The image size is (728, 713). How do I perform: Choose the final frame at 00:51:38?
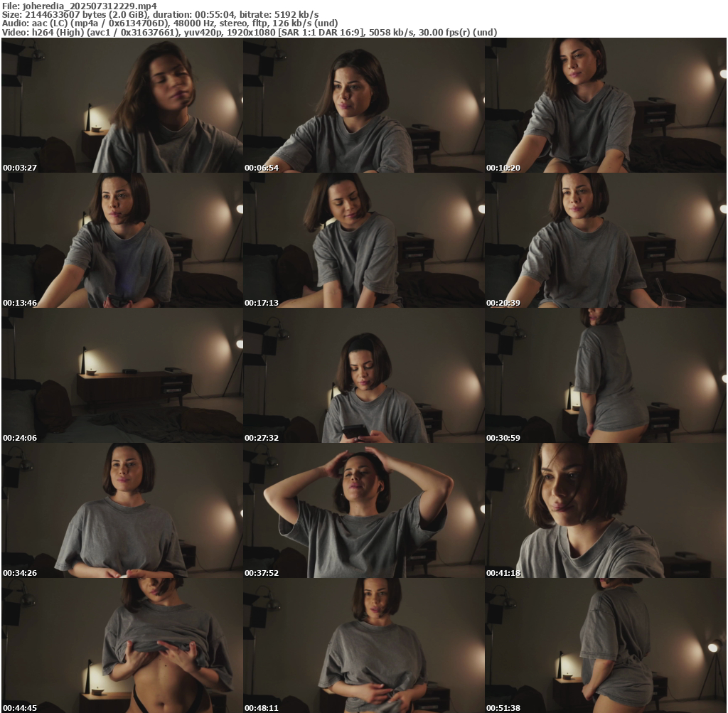pos(605,645)
